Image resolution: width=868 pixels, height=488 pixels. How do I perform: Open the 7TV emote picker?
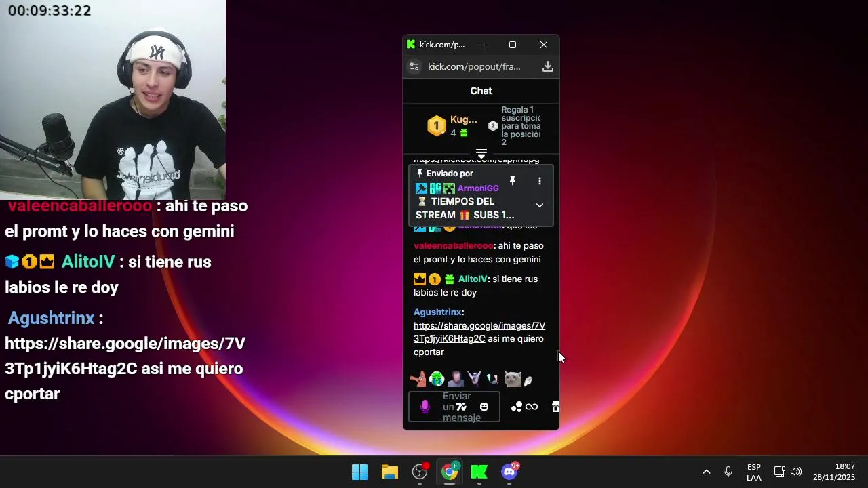[461, 407]
